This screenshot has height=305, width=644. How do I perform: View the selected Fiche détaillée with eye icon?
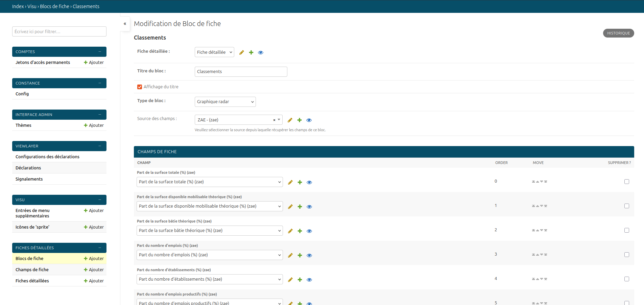(261, 52)
